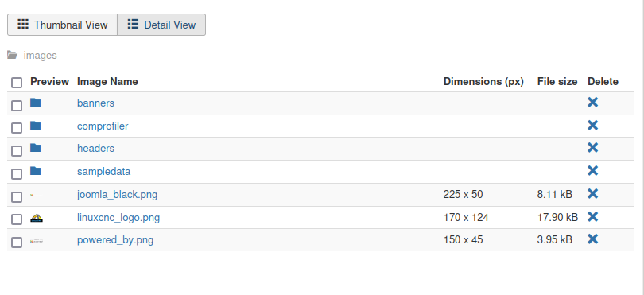Toggle the select-all checkbox in header
This screenshot has height=295, width=644.
click(x=17, y=83)
